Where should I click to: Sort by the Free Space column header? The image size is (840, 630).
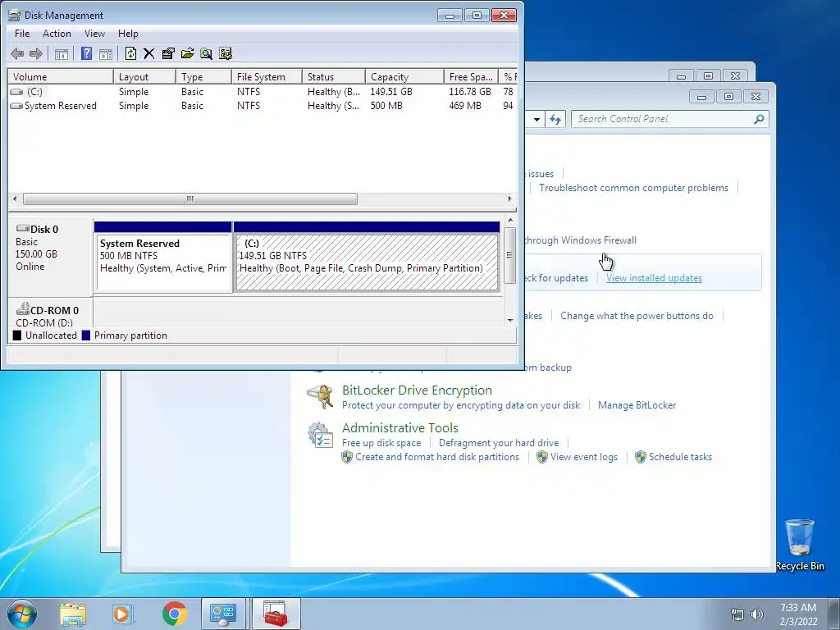point(471,76)
